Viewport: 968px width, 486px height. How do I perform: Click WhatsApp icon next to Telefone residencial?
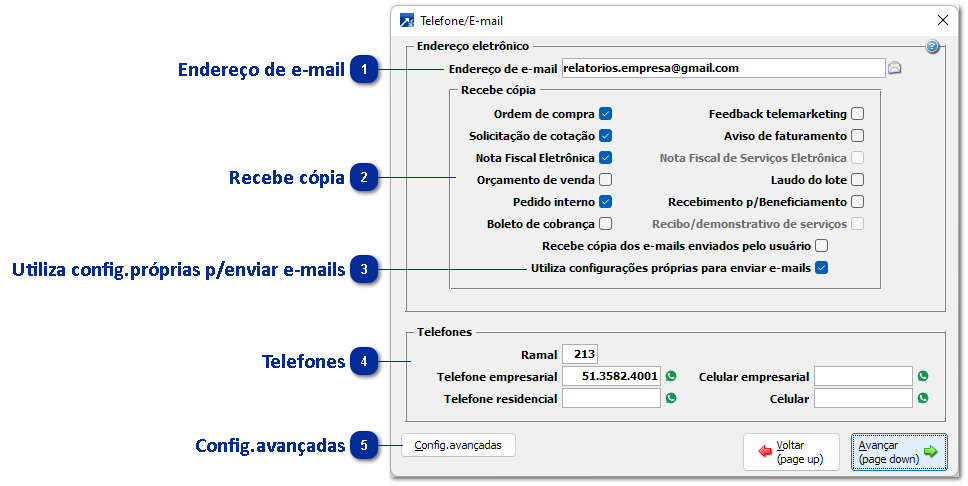(671, 398)
